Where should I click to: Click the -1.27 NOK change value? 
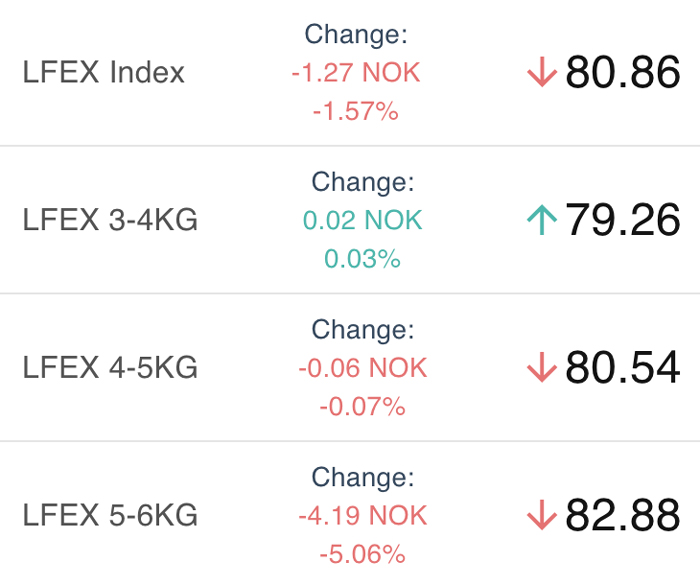(x=356, y=72)
